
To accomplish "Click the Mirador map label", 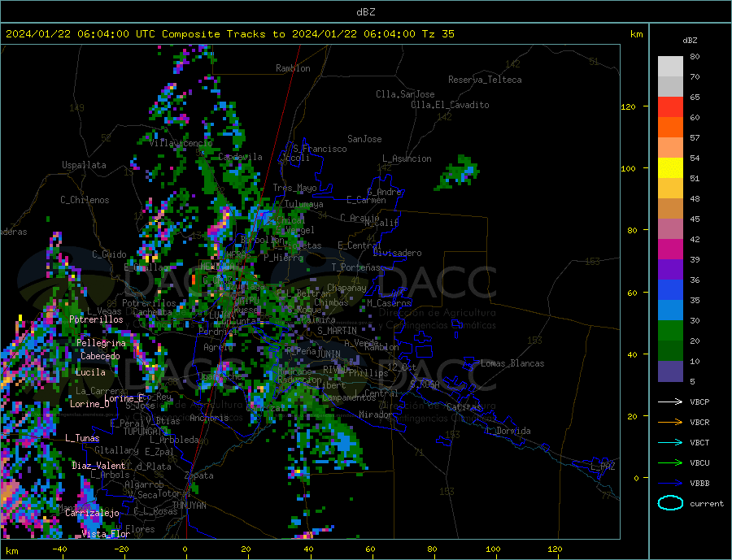I will pyautogui.click(x=376, y=415).
